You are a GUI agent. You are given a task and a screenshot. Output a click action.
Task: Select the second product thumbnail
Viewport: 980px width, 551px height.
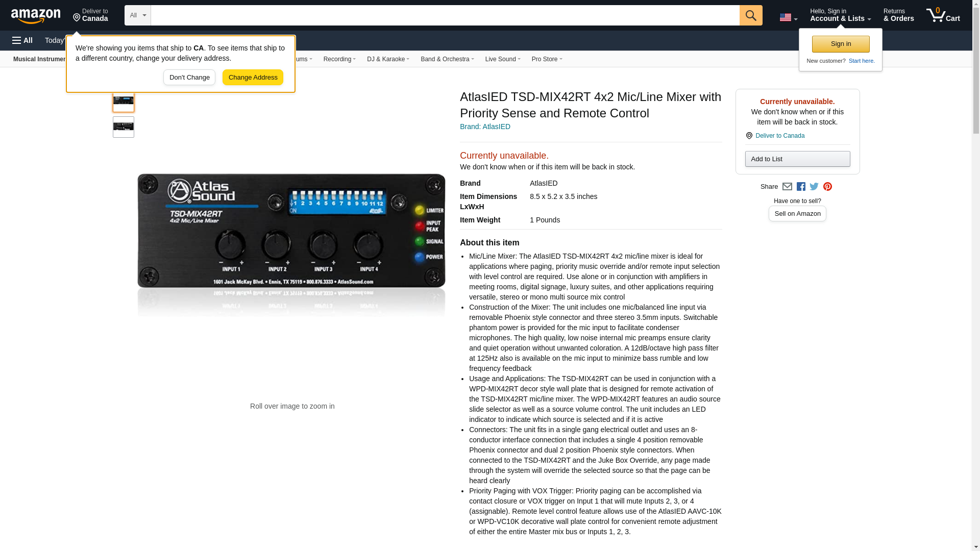click(x=124, y=127)
